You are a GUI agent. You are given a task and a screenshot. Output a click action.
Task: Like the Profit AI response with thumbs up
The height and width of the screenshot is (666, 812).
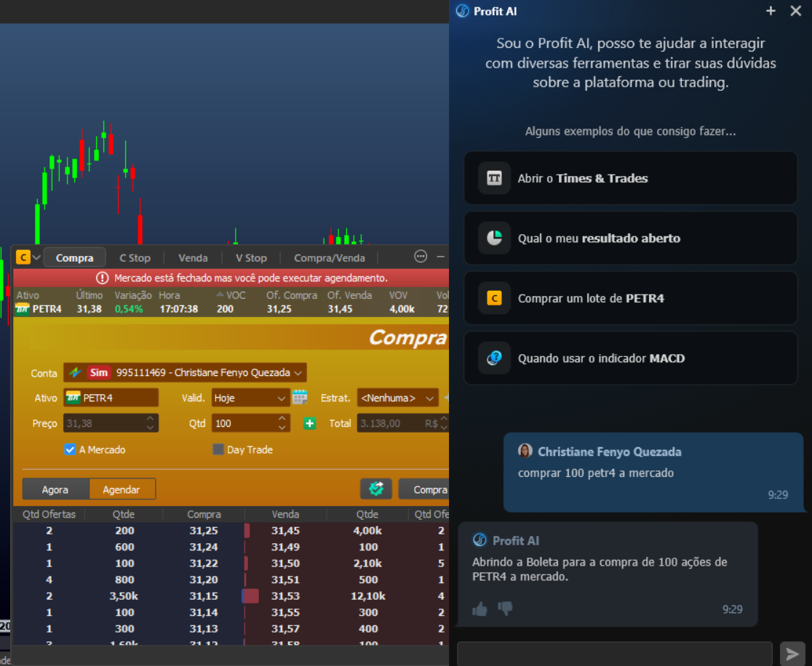tap(480, 609)
